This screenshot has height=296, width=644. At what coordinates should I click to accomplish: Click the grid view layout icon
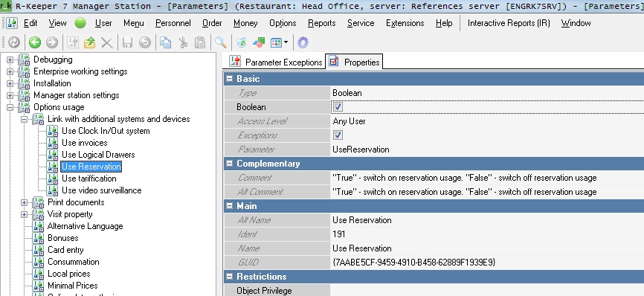click(x=276, y=42)
